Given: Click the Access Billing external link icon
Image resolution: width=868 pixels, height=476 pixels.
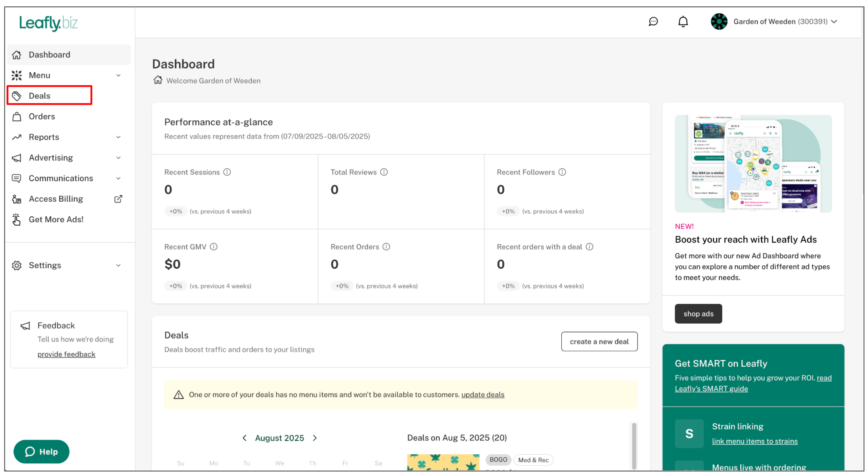Looking at the screenshot, I should [118, 199].
